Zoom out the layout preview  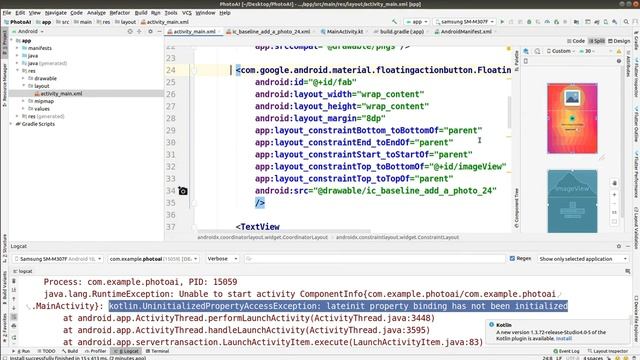(x=614, y=203)
